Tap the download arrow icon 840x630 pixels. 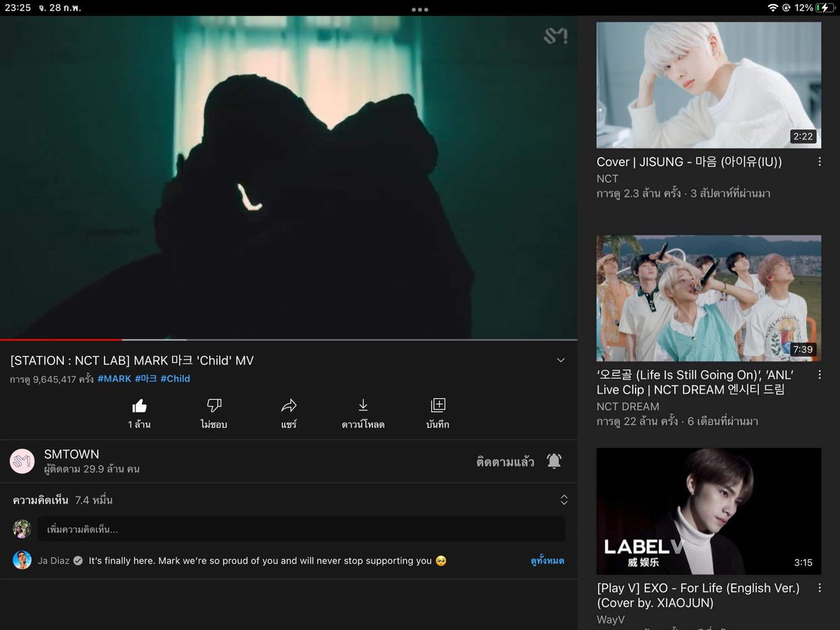(363, 405)
